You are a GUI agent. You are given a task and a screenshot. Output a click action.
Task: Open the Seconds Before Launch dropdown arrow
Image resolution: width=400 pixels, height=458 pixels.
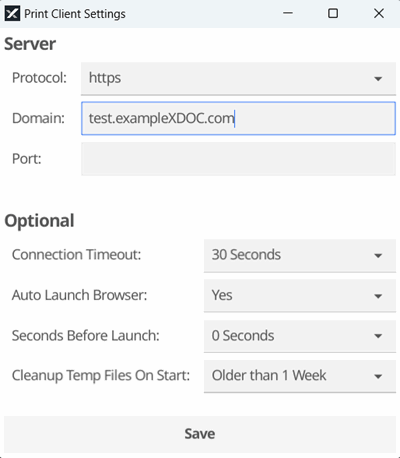tap(378, 336)
